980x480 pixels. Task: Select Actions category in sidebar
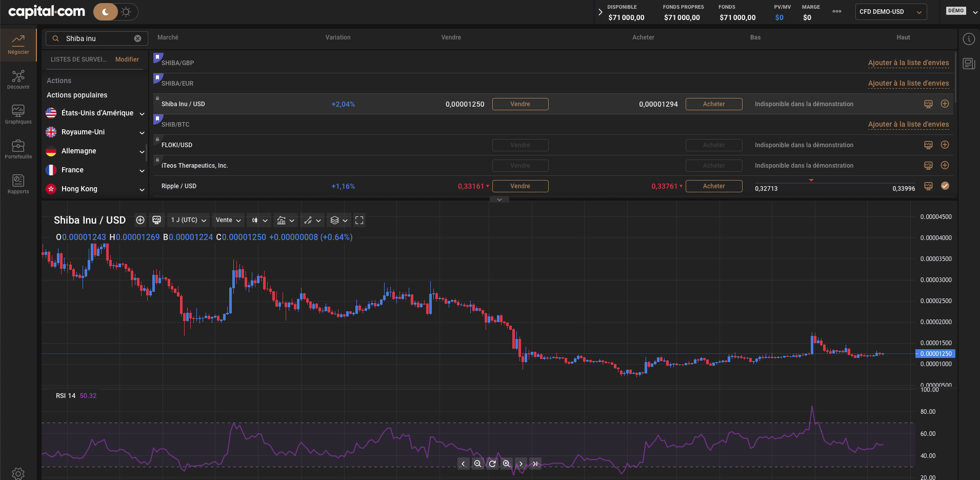click(x=59, y=81)
